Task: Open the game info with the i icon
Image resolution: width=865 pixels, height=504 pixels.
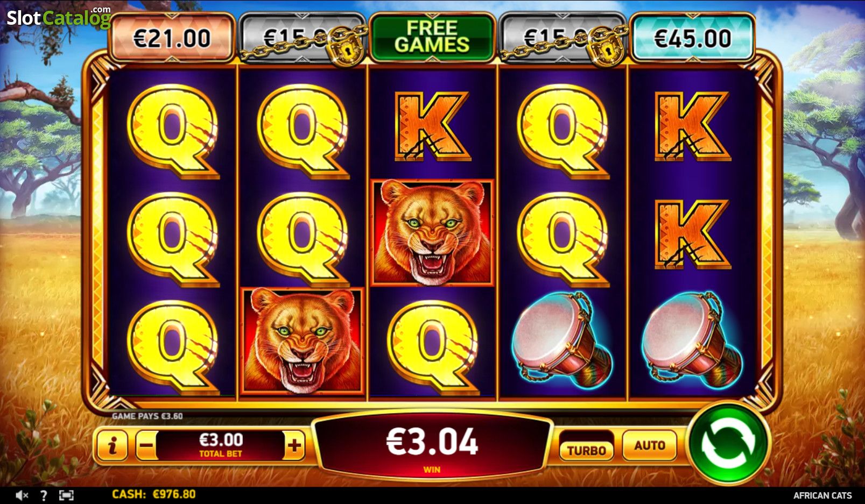Action: point(112,445)
